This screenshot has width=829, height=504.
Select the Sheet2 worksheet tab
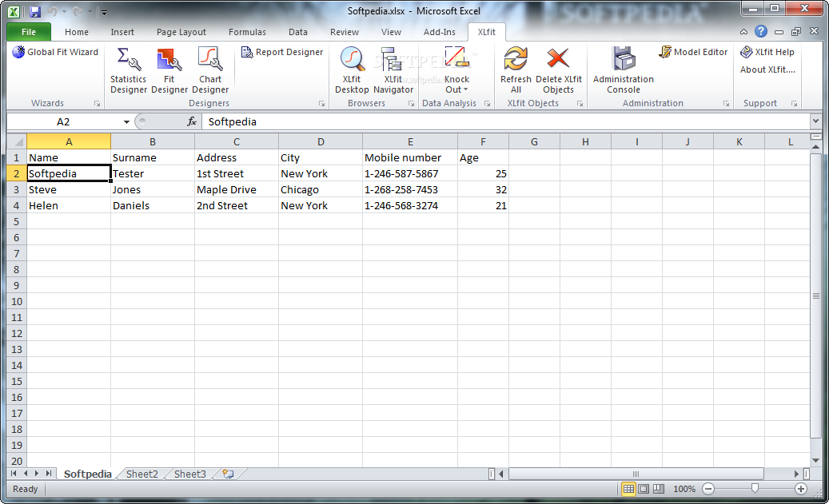tap(142, 474)
